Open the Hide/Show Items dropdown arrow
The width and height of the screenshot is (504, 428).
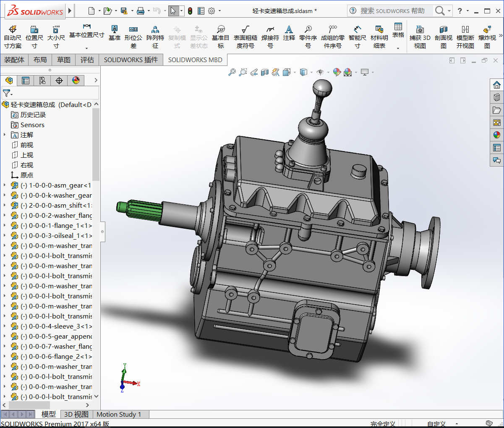point(328,72)
